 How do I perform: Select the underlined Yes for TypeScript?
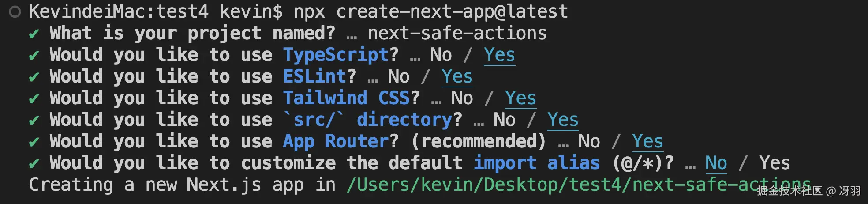[499, 55]
